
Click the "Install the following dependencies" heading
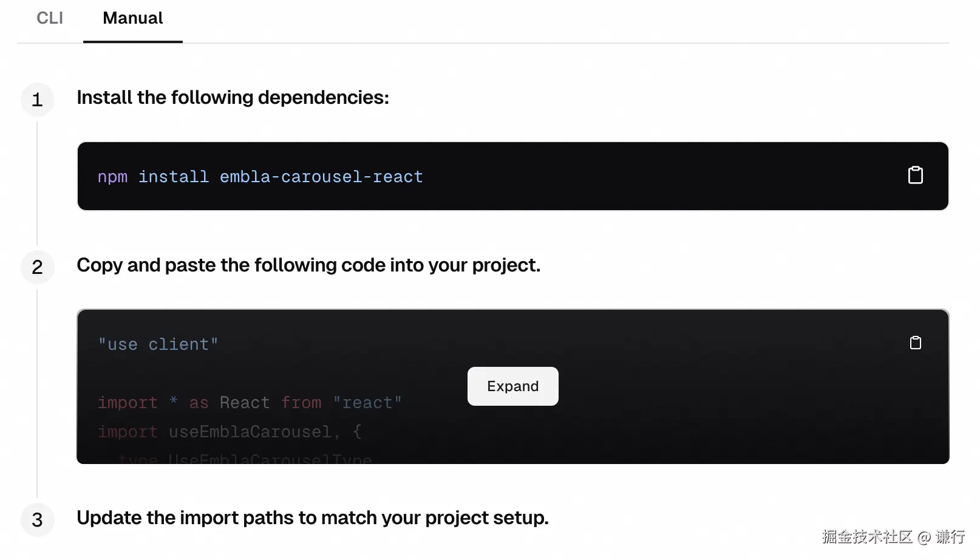click(x=233, y=97)
